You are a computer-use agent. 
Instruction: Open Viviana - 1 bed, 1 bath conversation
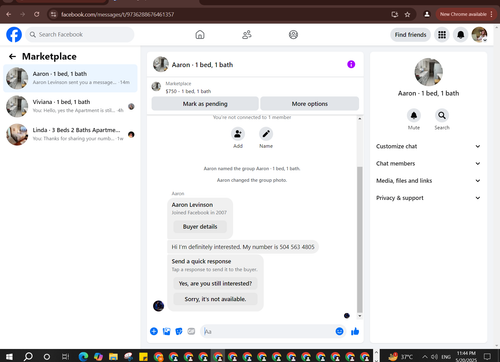(x=70, y=106)
